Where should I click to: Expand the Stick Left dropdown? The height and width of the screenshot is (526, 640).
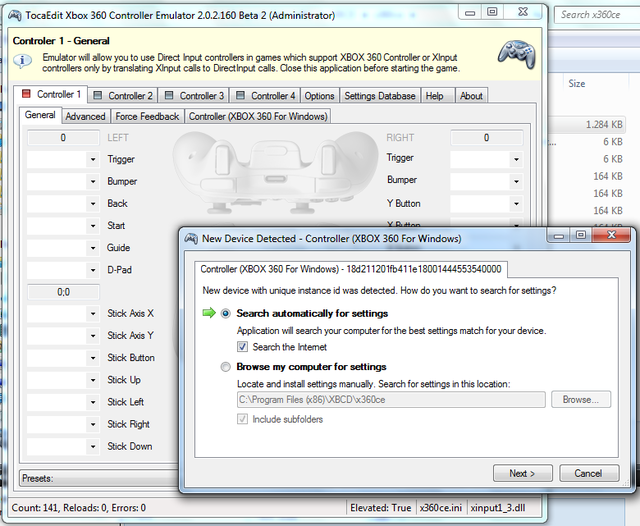click(93, 402)
